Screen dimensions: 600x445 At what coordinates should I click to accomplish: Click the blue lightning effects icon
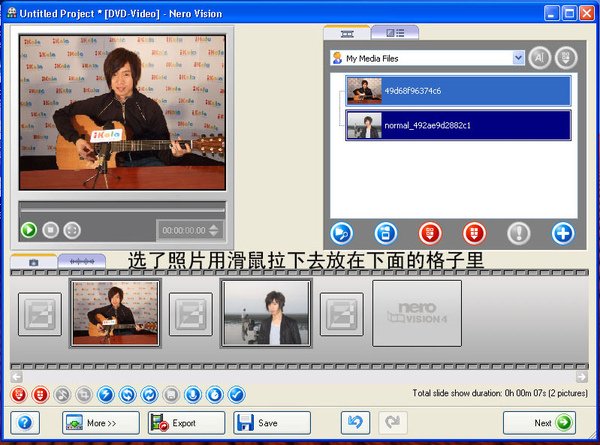pos(106,394)
